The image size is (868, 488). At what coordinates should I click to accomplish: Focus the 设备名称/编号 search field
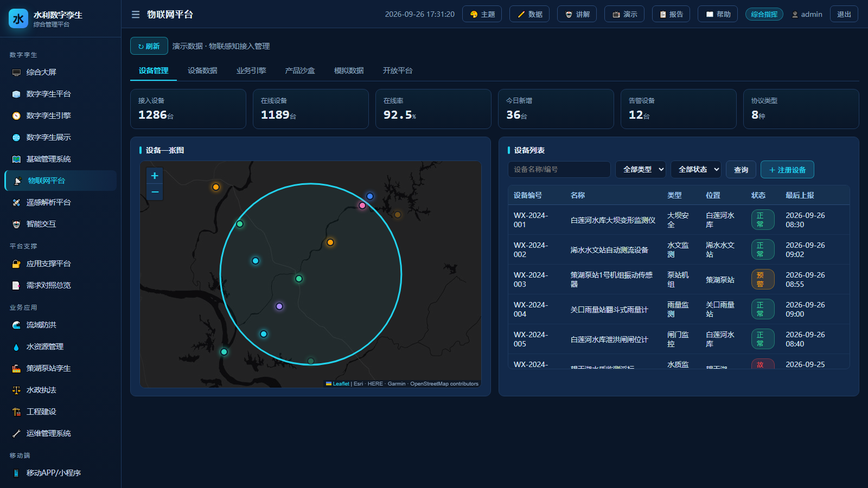[559, 170]
